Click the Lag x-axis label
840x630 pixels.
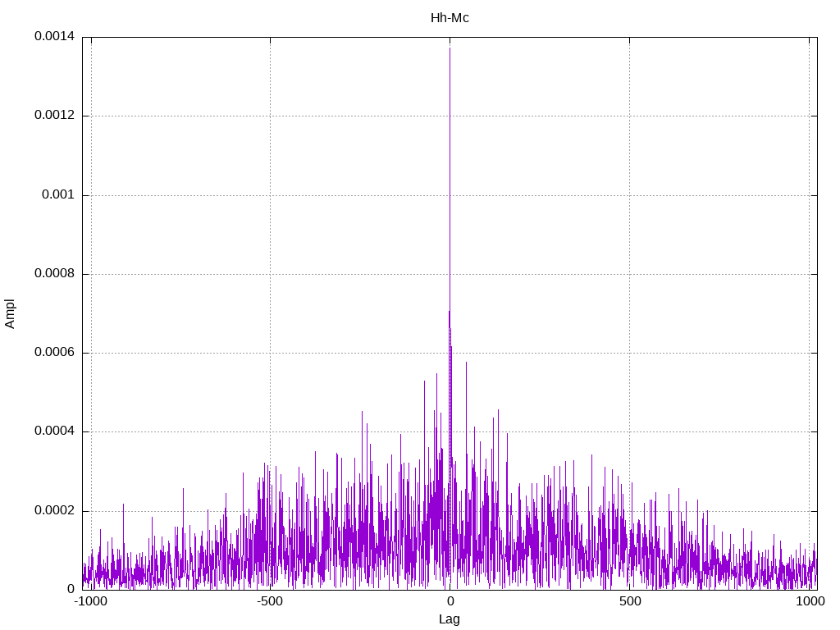449,619
